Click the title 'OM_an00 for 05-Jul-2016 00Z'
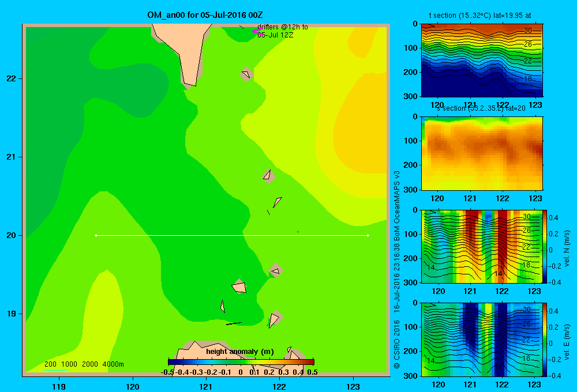 coord(205,15)
